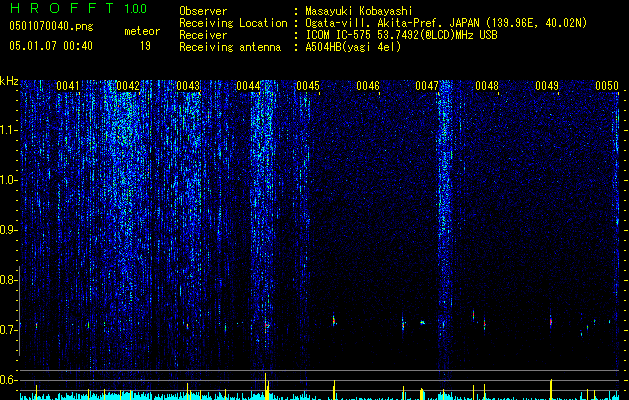Image resolution: width=629 pixels, height=400 pixels.
Task: Select observer name Masayuki Kobayashi
Action: click(x=359, y=11)
